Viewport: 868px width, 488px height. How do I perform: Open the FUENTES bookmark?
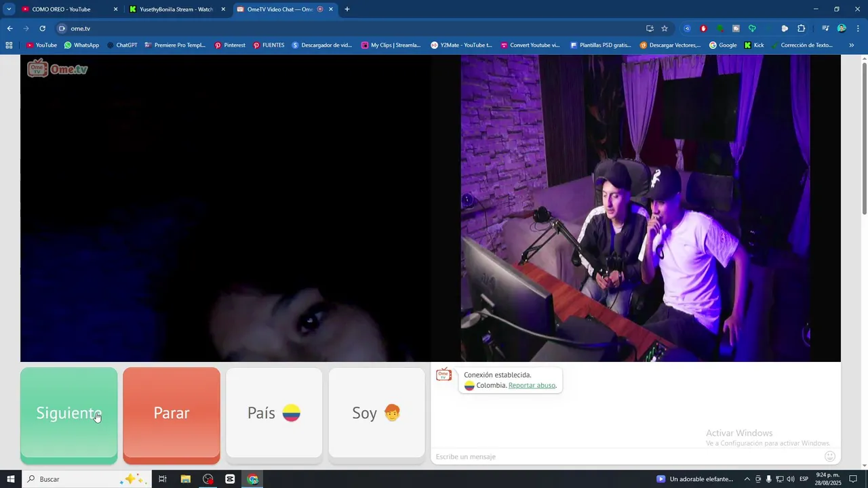click(x=269, y=45)
